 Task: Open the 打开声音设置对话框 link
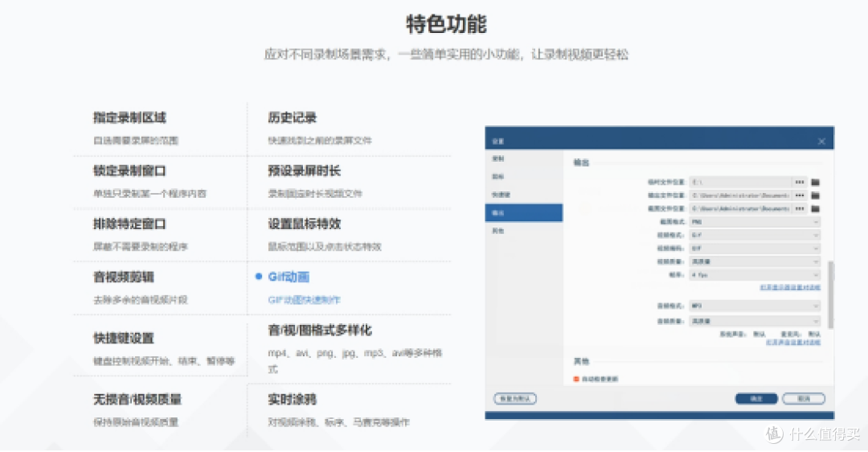pyautogui.click(x=792, y=343)
